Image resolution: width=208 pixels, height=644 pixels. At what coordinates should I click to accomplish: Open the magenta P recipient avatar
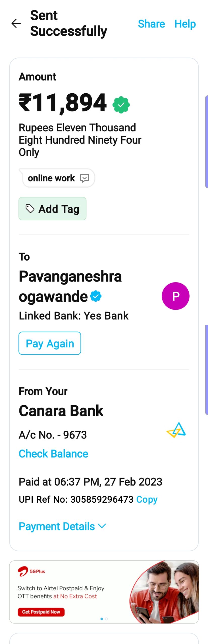(x=175, y=296)
